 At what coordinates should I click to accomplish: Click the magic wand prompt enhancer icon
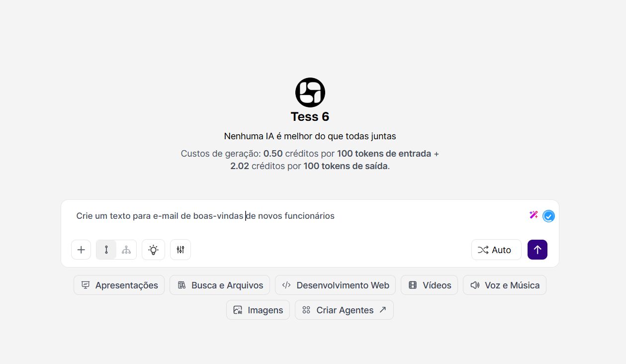click(534, 215)
